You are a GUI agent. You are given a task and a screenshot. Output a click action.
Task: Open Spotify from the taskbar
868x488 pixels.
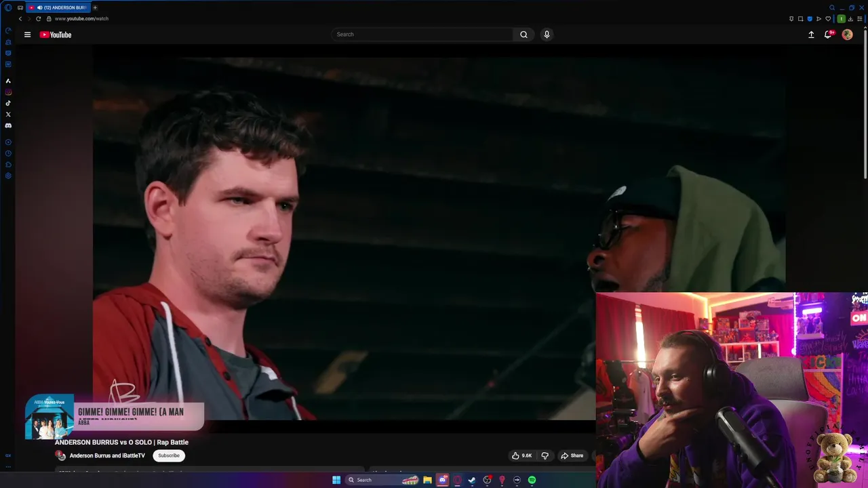(532, 480)
